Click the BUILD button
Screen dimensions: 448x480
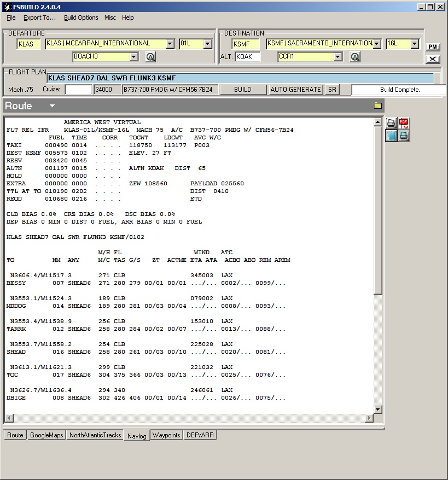click(x=243, y=90)
